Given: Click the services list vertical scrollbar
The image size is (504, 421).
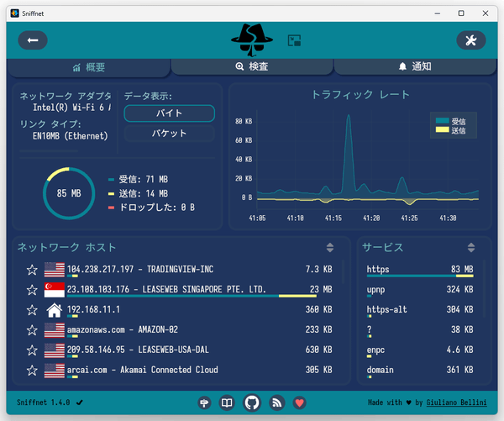Looking at the screenshot, I should 484,289.
